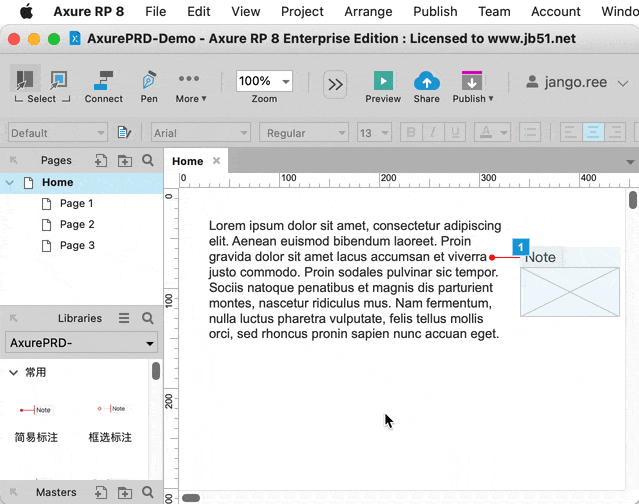639x504 pixels.
Task: Open the Arial font dropdown
Action: pos(200,133)
